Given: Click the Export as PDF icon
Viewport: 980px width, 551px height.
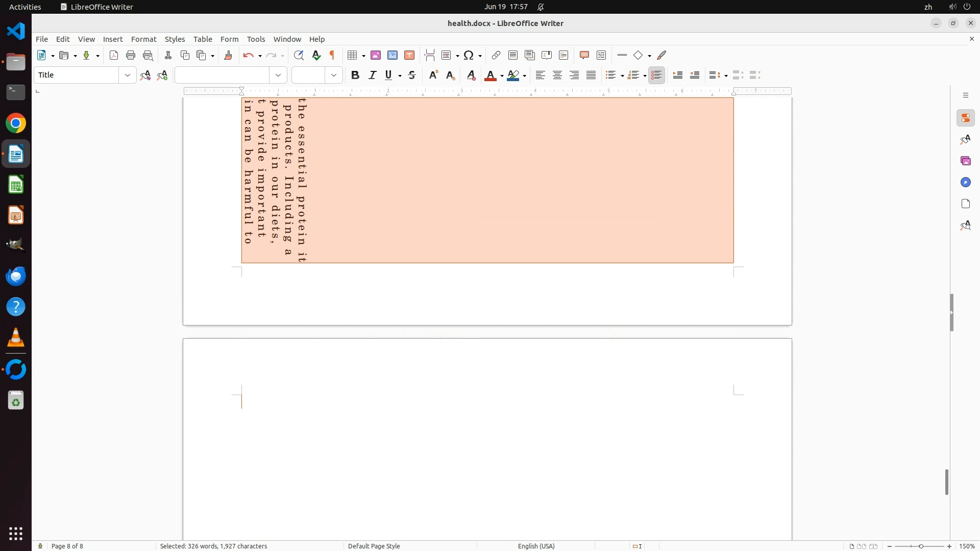Looking at the screenshot, I should tap(114, 56).
